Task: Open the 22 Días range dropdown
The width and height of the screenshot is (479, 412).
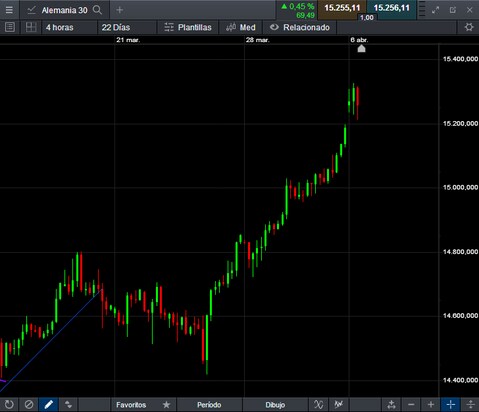Action: [x=127, y=27]
